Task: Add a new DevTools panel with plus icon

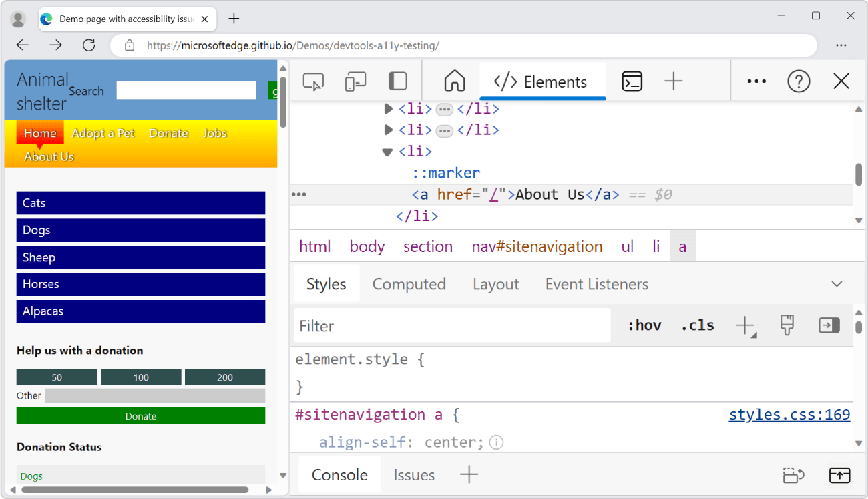Action: (x=673, y=81)
